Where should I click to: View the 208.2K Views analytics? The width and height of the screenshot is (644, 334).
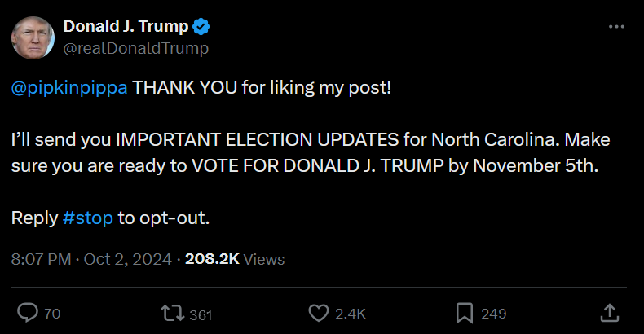(x=235, y=259)
